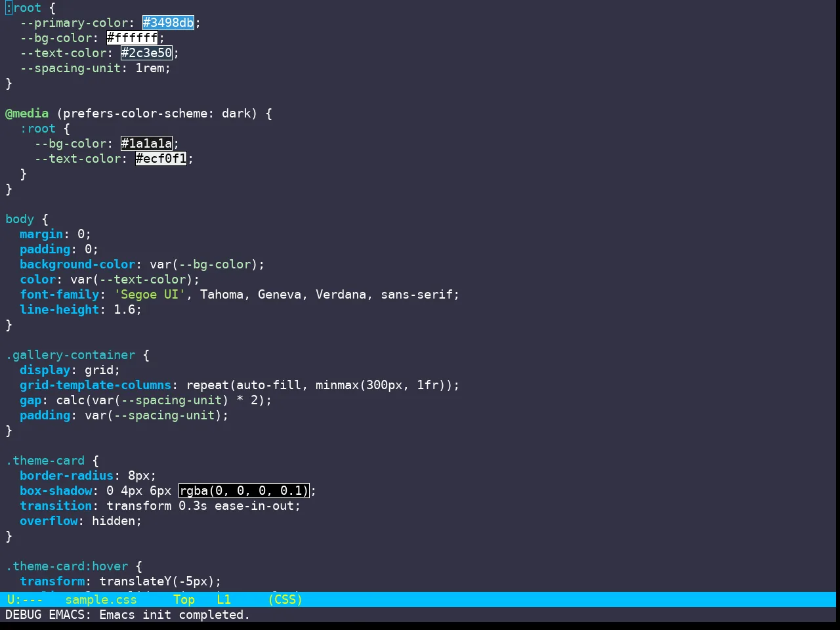Click the nested :root selector in media query
This screenshot has width=840, height=630.
pos(38,129)
